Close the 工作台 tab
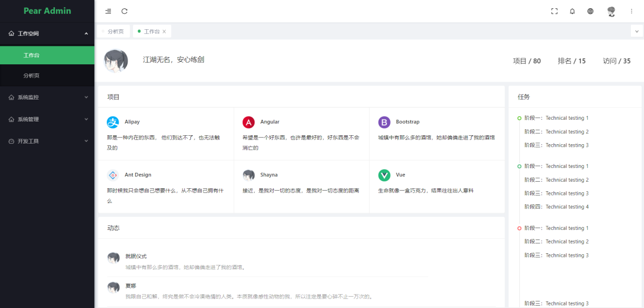This screenshot has width=644, height=308. [x=165, y=31]
